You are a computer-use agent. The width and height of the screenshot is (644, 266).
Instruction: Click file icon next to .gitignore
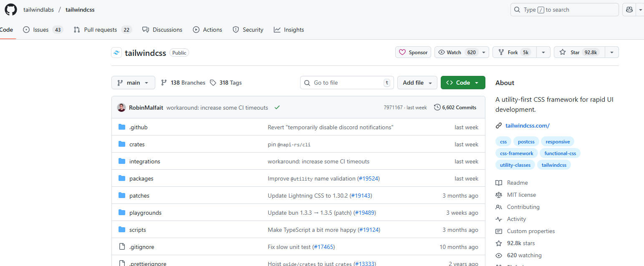click(x=122, y=247)
